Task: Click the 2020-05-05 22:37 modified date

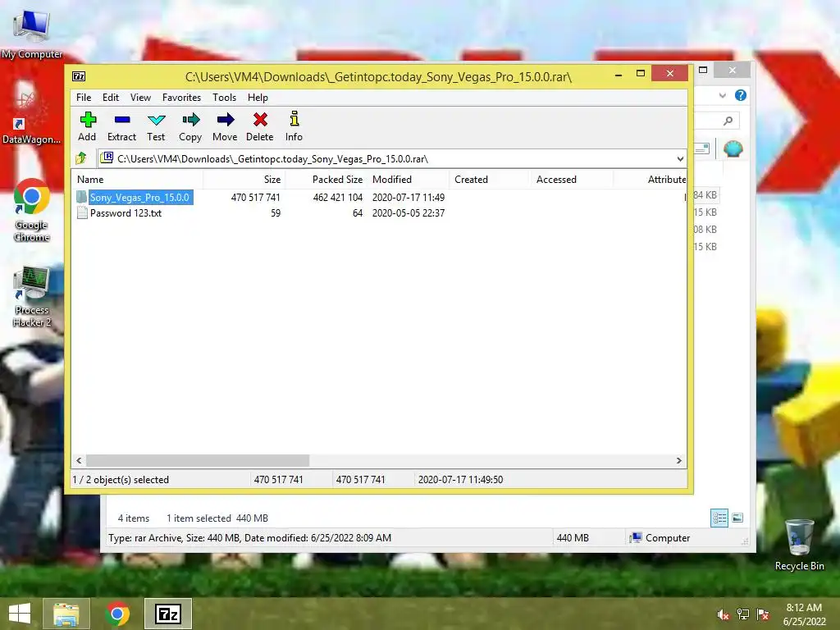Action: (x=409, y=212)
